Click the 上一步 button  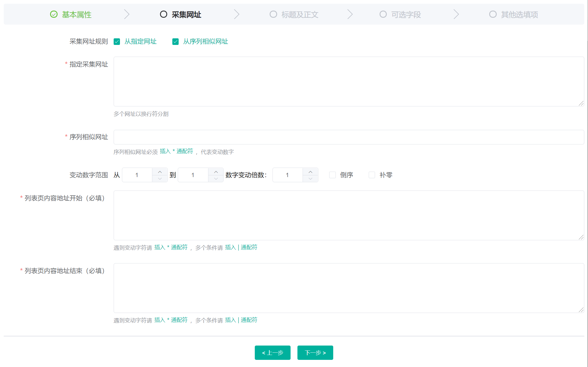[273, 353]
